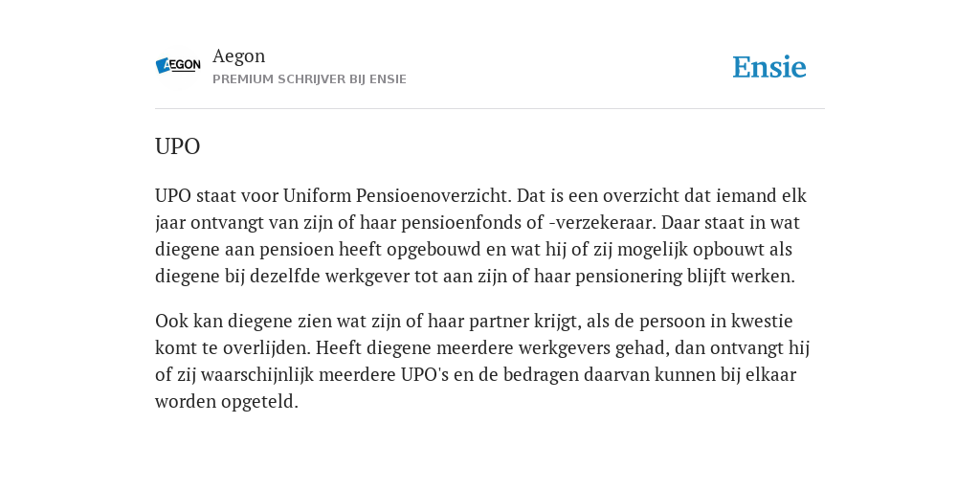This screenshot has height=490, width=980.
Task: Click the 'Premium schrijver bij Ensie' label
Action: pyautogui.click(x=309, y=79)
